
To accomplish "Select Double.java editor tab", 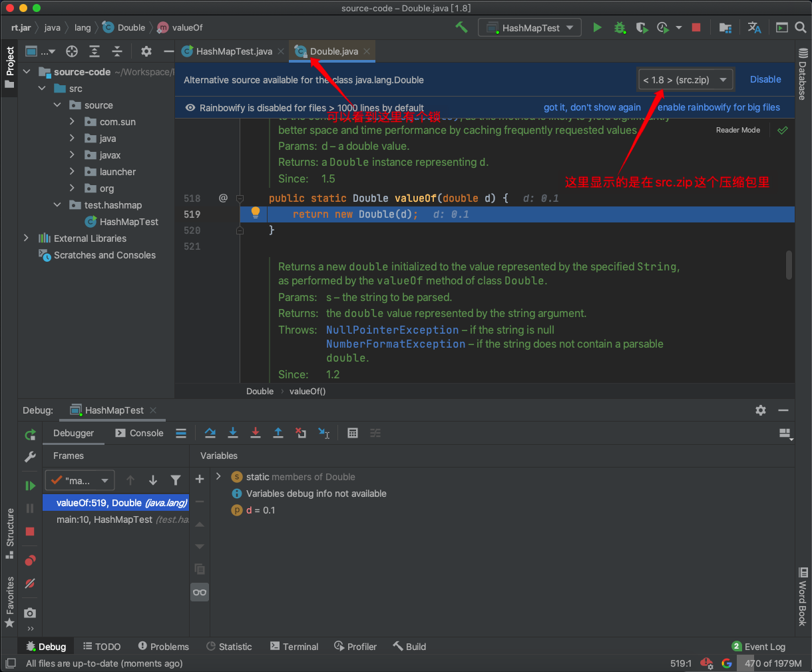I will point(333,51).
